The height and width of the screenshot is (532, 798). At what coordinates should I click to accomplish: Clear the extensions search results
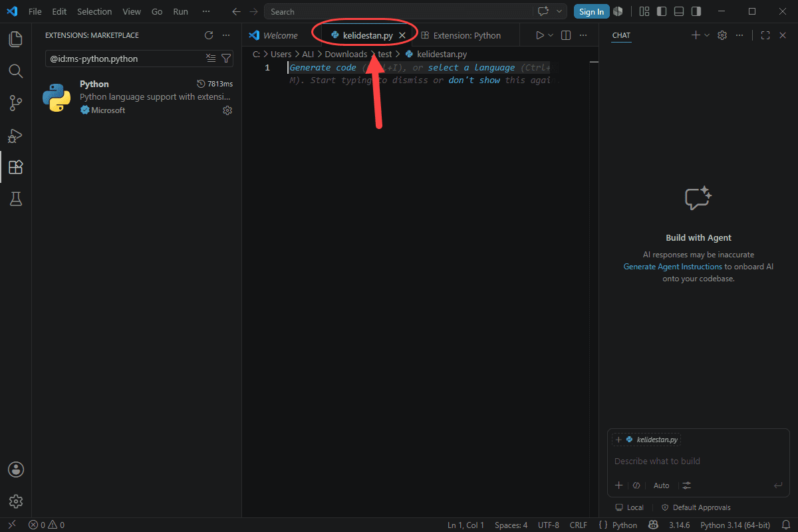211,59
